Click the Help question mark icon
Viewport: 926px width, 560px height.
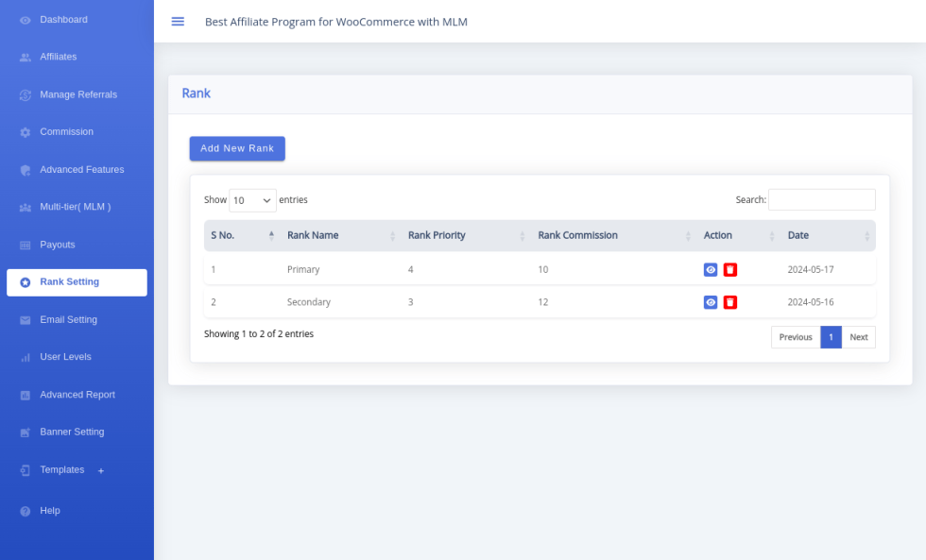pyautogui.click(x=26, y=511)
